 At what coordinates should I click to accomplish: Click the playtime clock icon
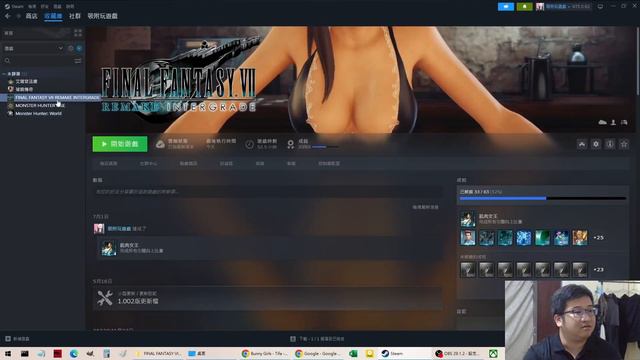pos(249,144)
